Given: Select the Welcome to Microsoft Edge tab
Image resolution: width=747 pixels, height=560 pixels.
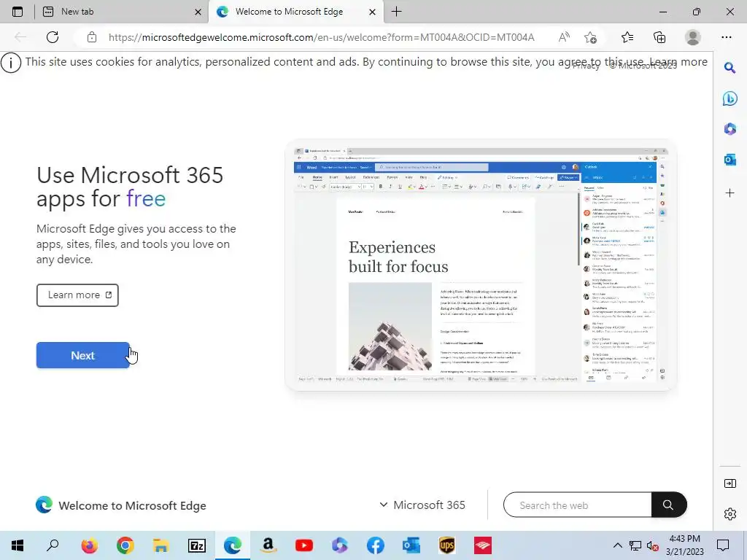Looking at the screenshot, I should (295, 12).
